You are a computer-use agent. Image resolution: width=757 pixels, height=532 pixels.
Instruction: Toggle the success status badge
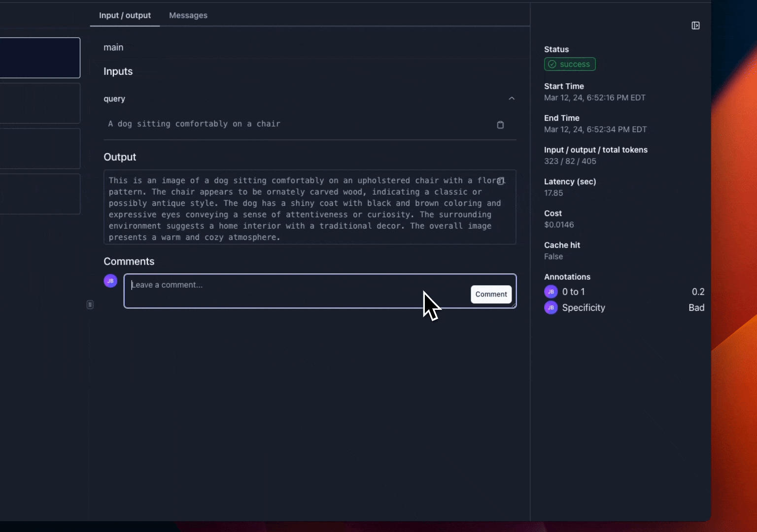570,64
